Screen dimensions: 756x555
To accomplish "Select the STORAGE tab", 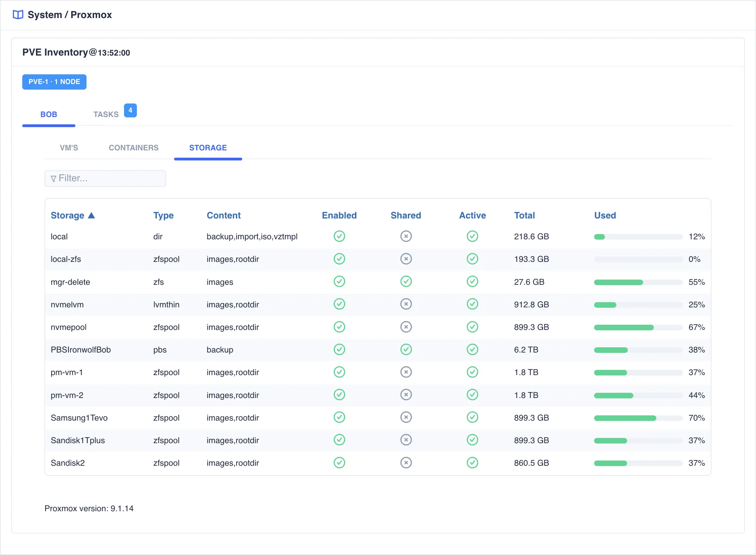I will pyautogui.click(x=208, y=148).
